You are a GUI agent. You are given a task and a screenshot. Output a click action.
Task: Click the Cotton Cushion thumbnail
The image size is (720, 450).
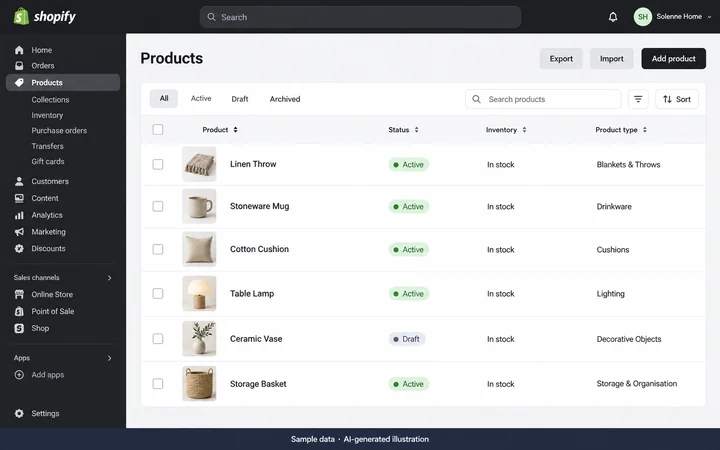point(199,249)
